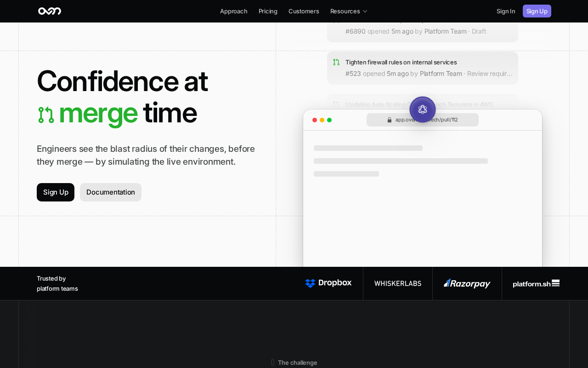The width and height of the screenshot is (588, 368).
Task: Click the purple Sign Up button in navbar
Action: click(537, 11)
